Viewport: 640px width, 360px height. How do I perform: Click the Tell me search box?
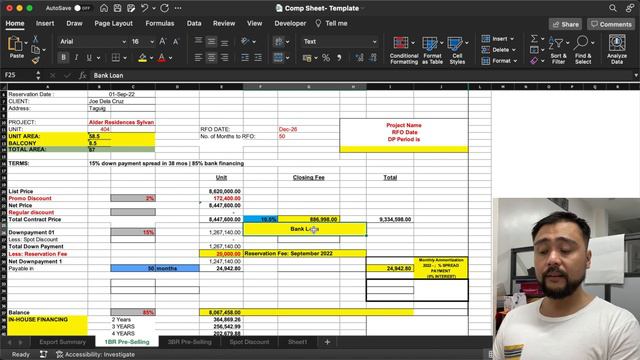331,24
